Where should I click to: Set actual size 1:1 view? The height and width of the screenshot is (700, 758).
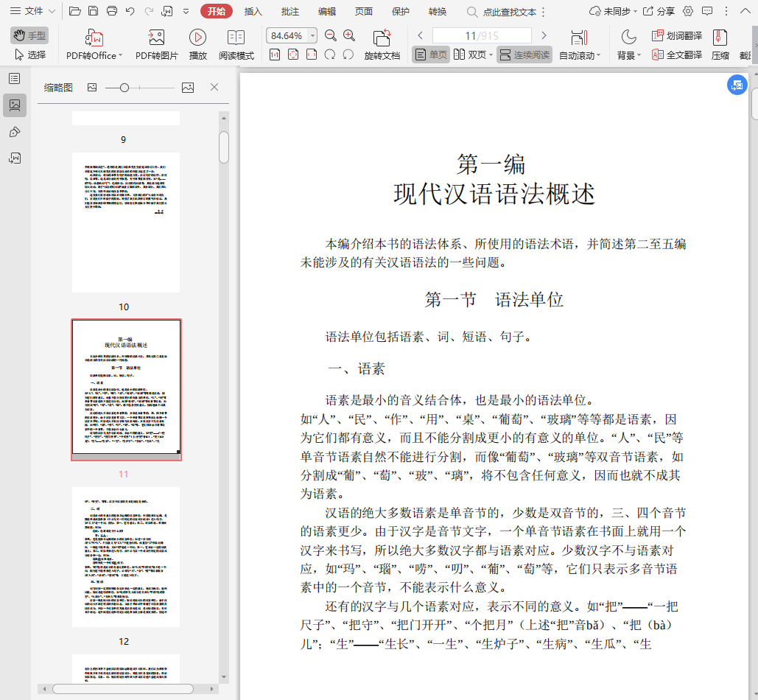point(275,55)
